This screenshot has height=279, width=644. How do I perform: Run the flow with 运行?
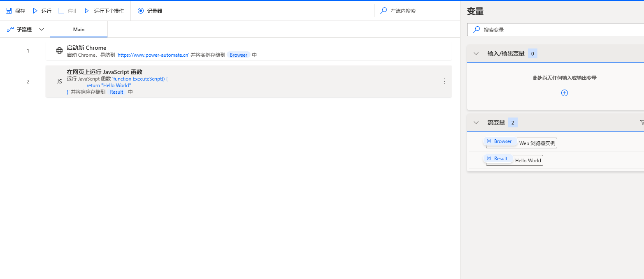pos(42,11)
